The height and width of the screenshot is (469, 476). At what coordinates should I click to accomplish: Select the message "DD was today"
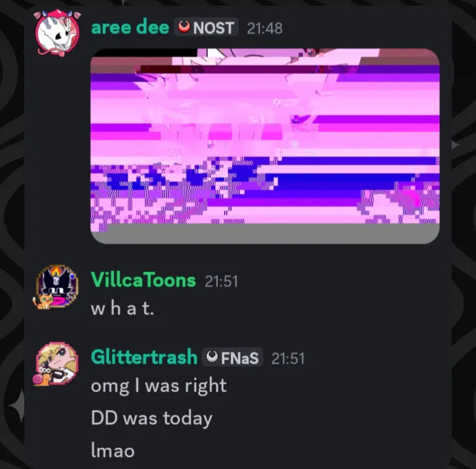152,418
